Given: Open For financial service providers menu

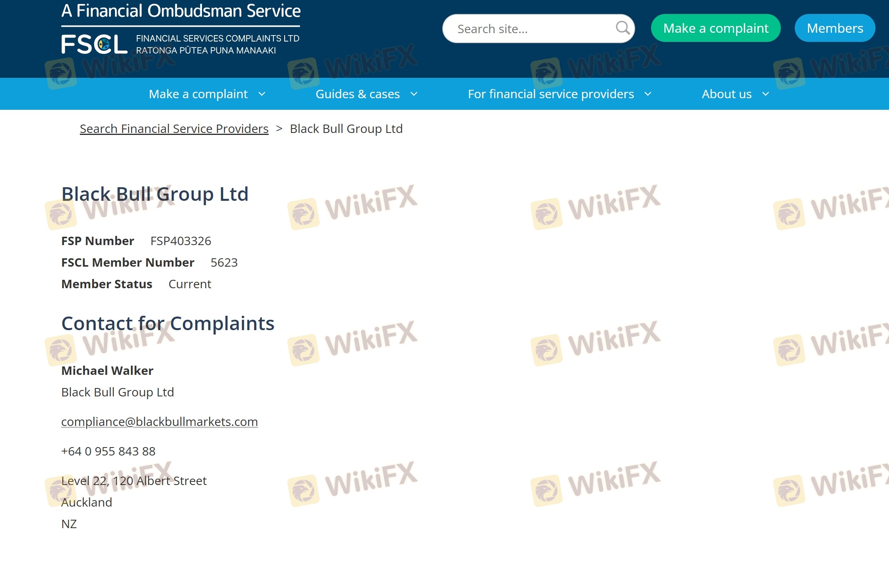Looking at the screenshot, I should click(x=550, y=94).
